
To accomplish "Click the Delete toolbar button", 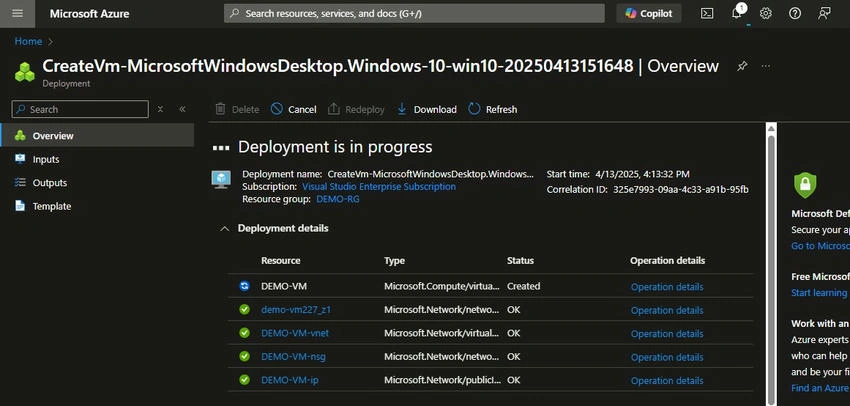I will pos(237,109).
